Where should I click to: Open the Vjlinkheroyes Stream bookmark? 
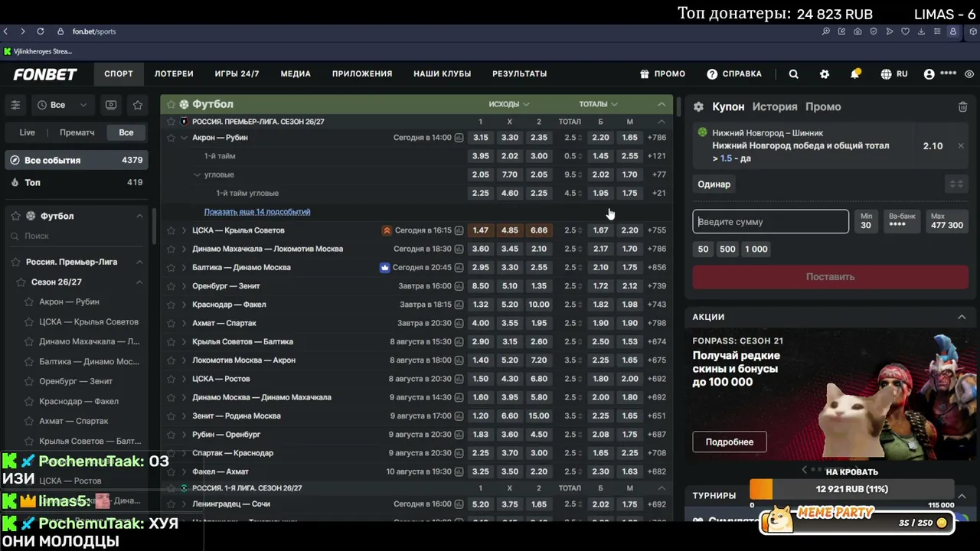[38, 51]
